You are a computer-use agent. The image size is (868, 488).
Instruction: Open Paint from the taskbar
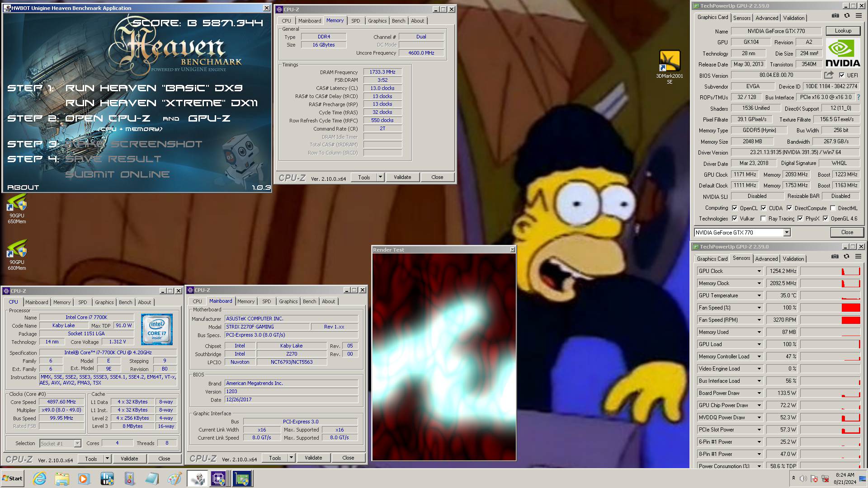point(174,479)
